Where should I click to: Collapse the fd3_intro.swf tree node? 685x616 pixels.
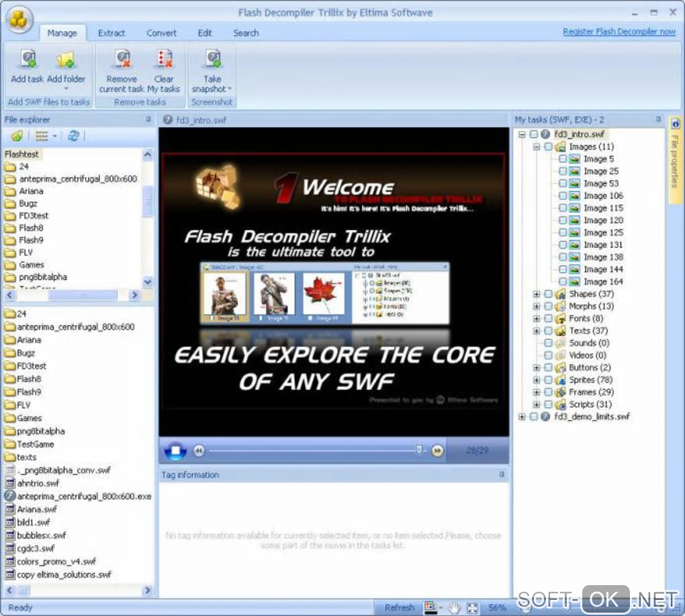tap(522, 134)
